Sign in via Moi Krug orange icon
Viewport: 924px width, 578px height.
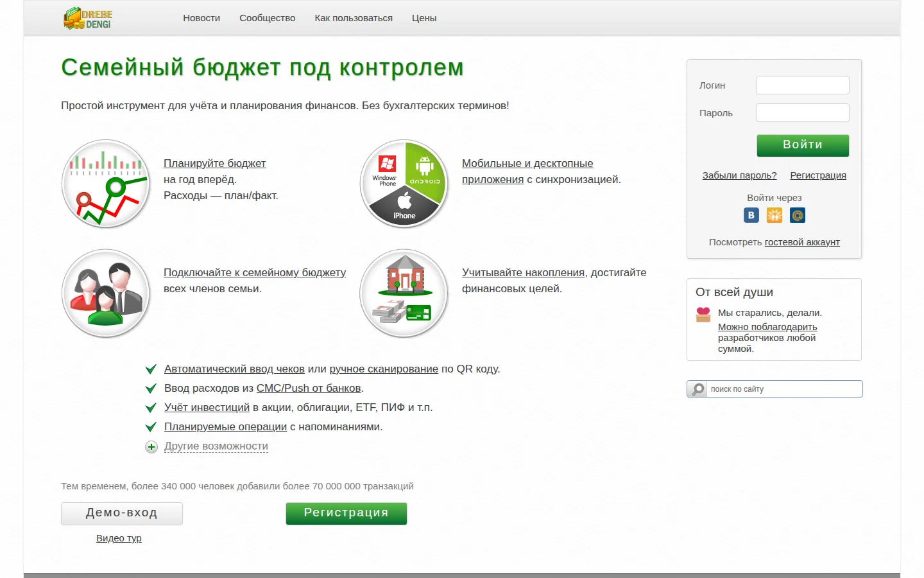[774, 215]
